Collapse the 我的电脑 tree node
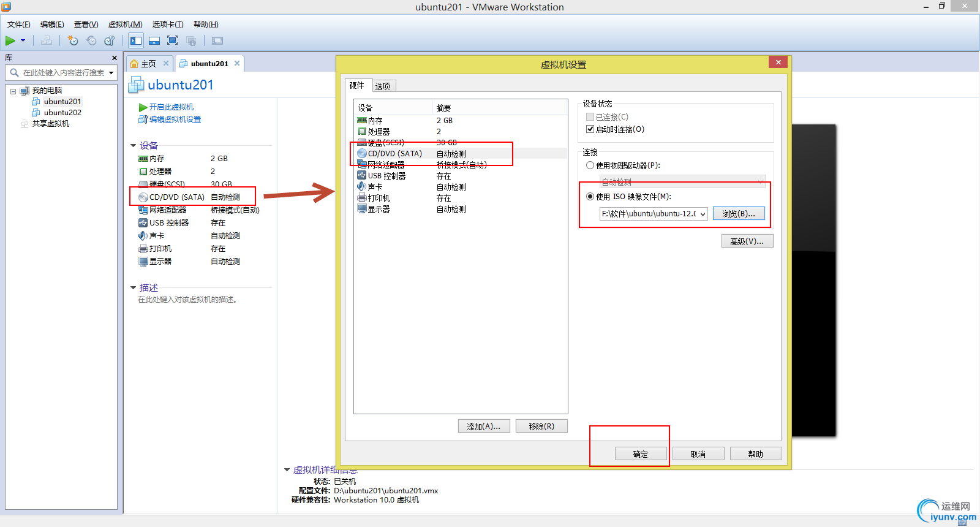Screen dimensions: 980x527 tap(13, 91)
